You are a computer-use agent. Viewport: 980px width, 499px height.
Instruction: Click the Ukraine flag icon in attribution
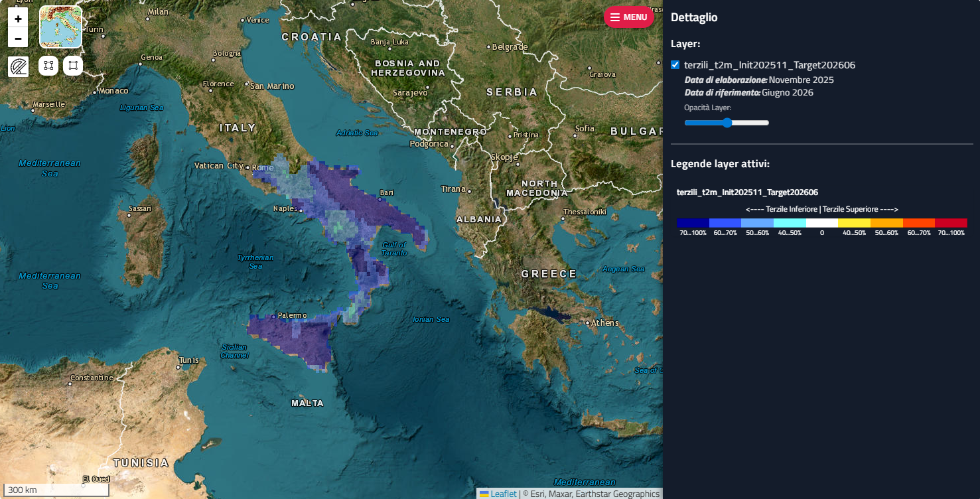(x=484, y=494)
